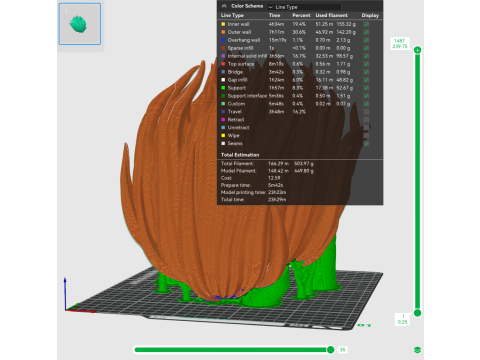
Task: Click horizontal slider value 35
Action: tap(342, 350)
